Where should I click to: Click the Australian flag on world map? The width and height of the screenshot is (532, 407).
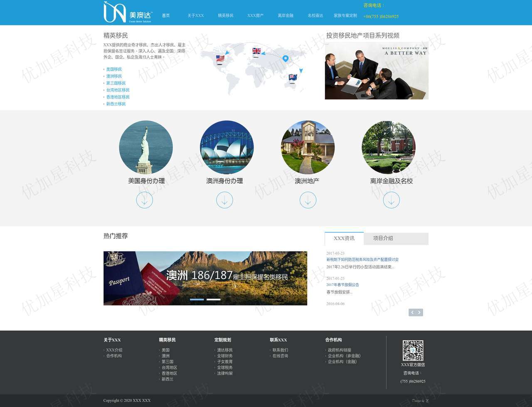(293, 77)
